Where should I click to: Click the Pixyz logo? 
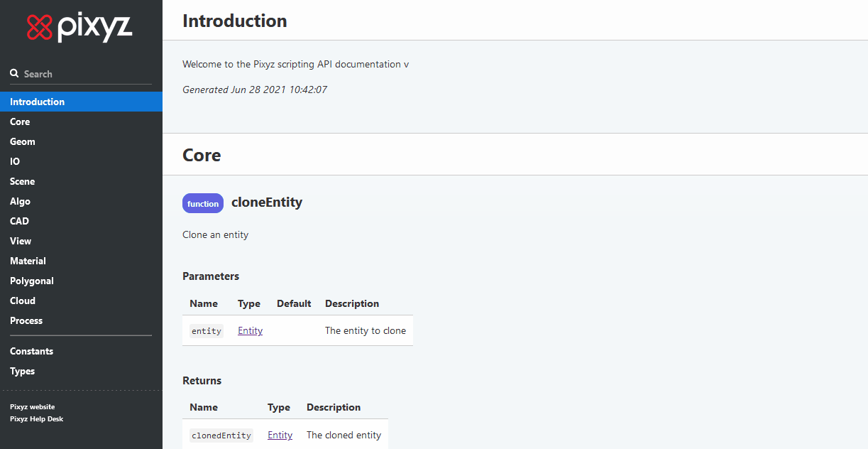[x=79, y=28]
